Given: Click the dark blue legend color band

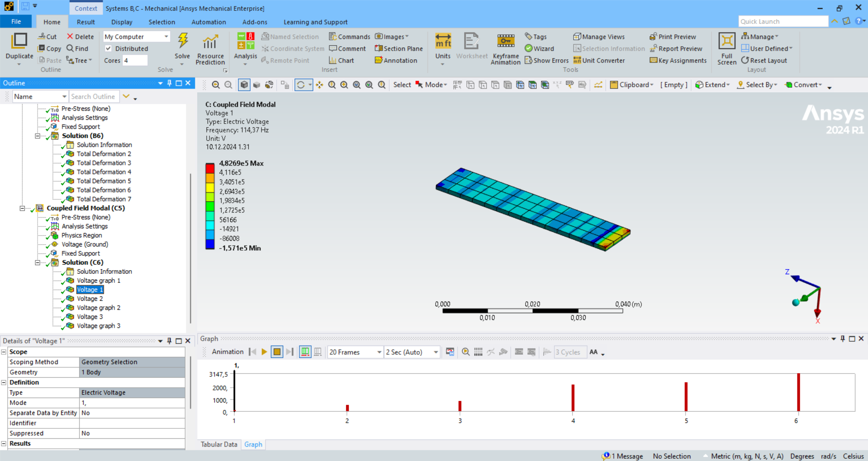Looking at the screenshot, I should coord(210,244).
